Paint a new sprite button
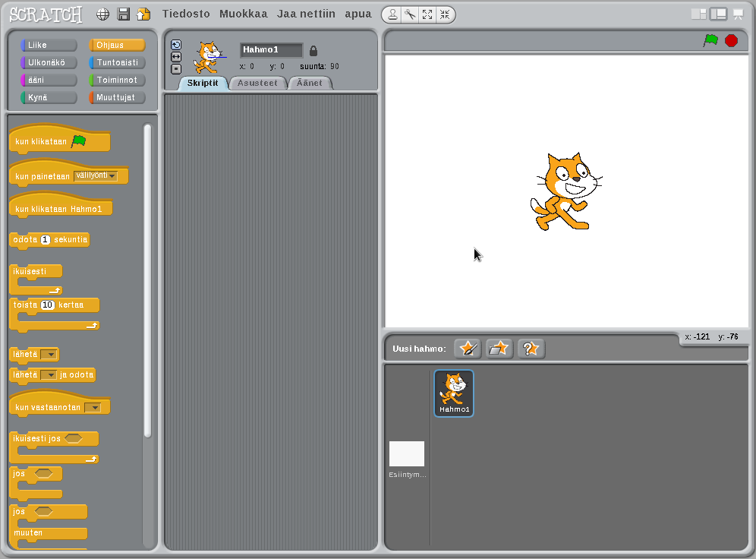The image size is (756, 559). 468,348
